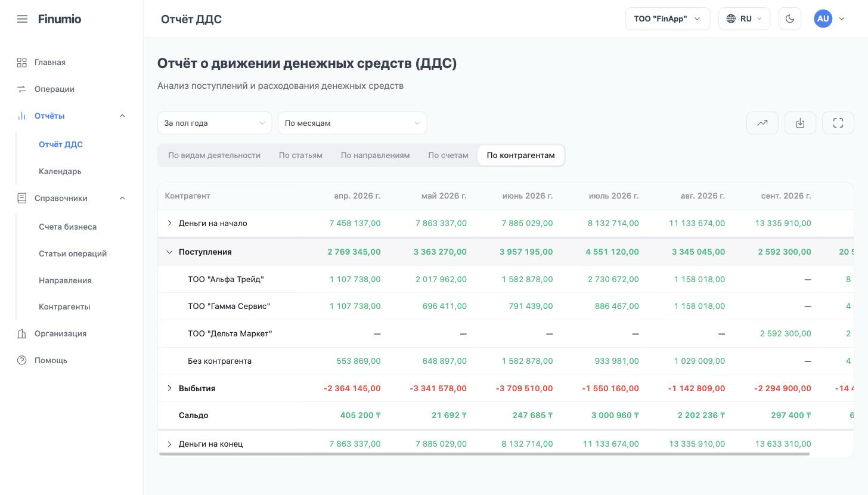Image resolution: width=868 pixels, height=495 pixels.
Task: Click the Помощь question mark icon
Action: pos(22,360)
